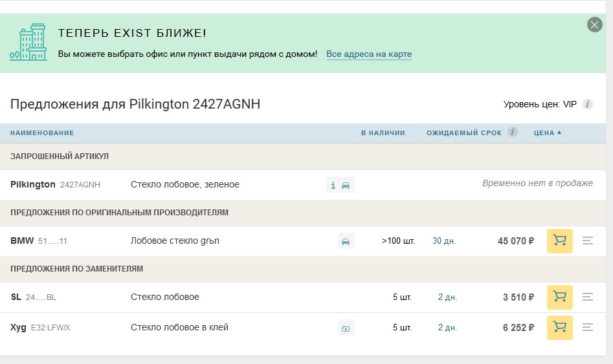Open the photo icon in Xyg row

pos(346,328)
